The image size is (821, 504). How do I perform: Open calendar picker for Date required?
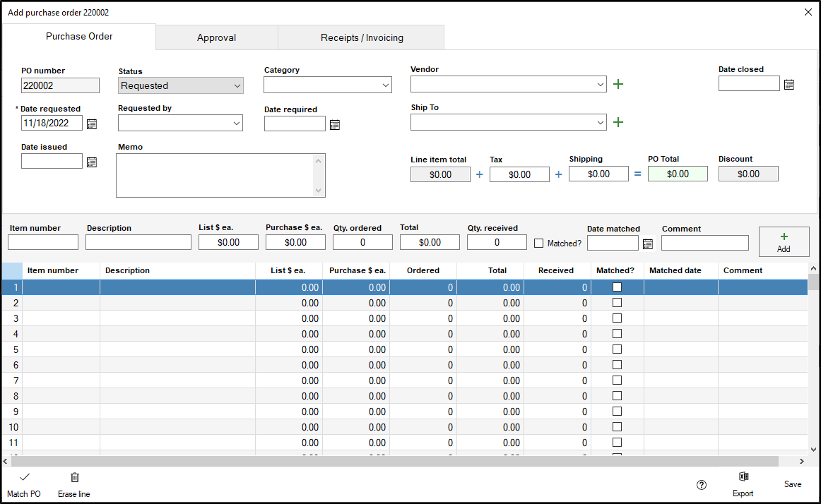tap(335, 124)
